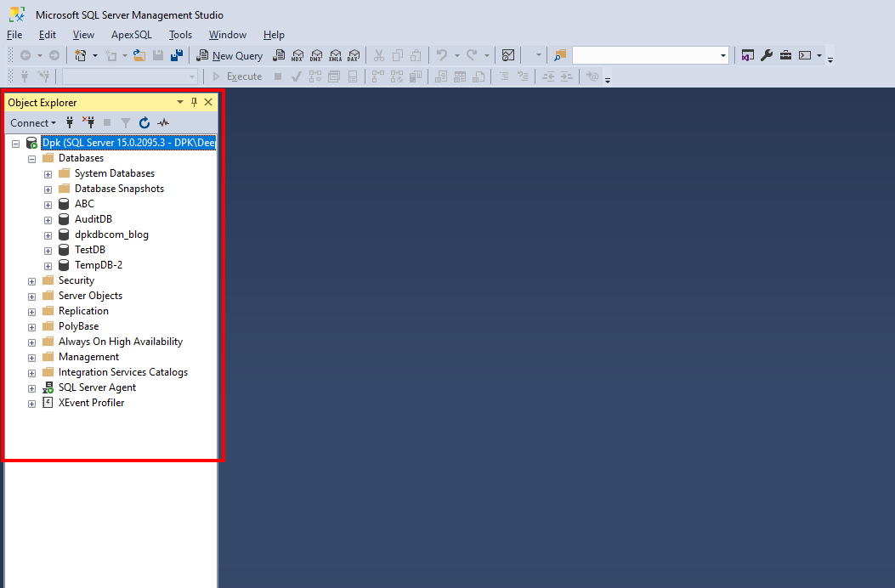Refresh the Object Explorer tree
Screen dimensions: 895x588
tap(144, 122)
